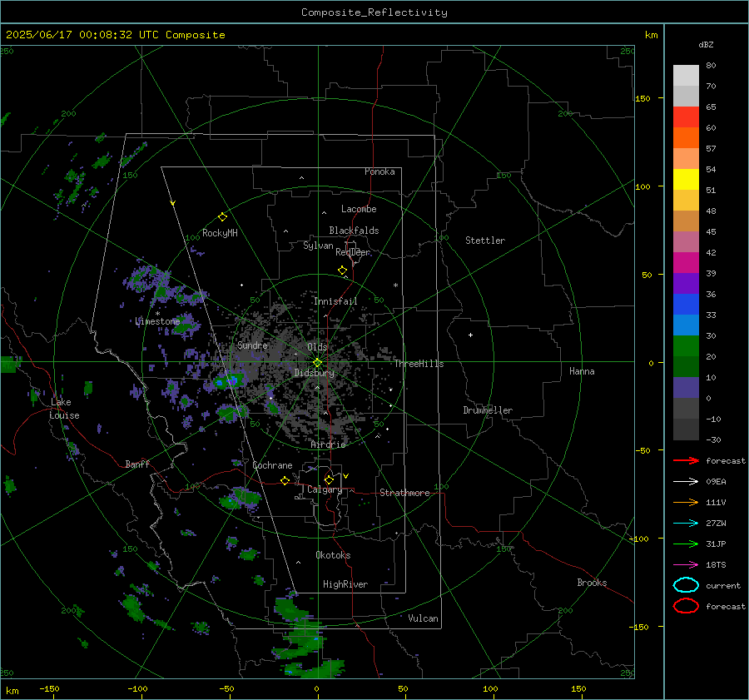Screen dimensions: 749x700
Task: Click the Composite_Reflectivity title
Action: point(374,12)
